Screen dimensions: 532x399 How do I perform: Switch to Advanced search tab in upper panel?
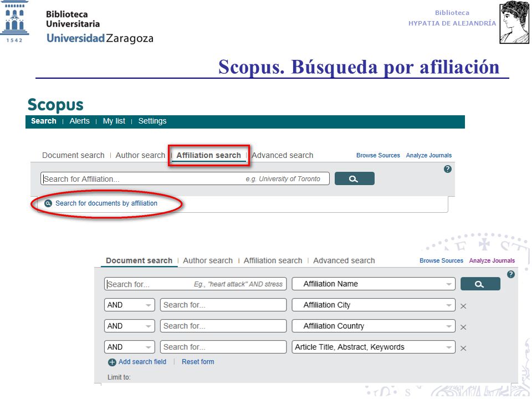pyautogui.click(x=282, y=155)
